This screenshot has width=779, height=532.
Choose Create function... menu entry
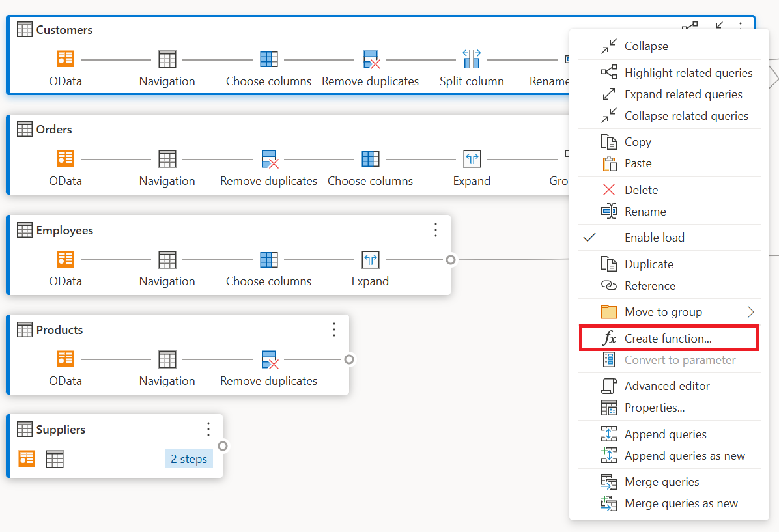point(669,338)
